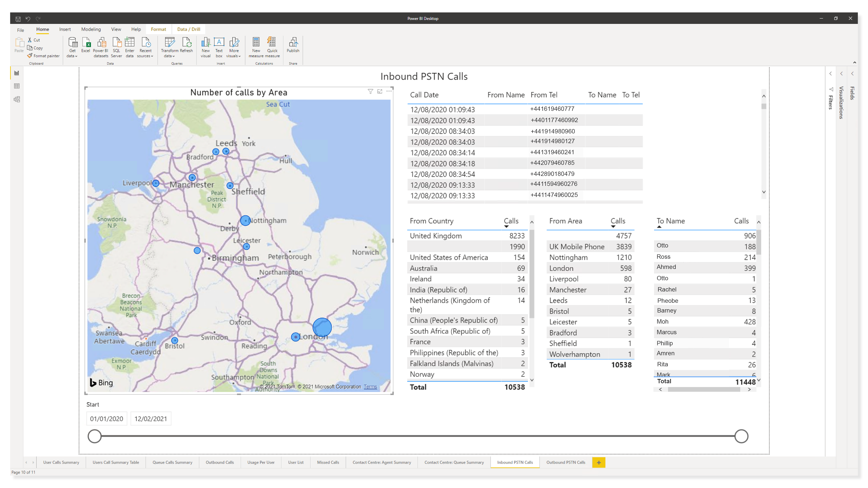Open Transform data dropdown
Screen dimensions: 868x488
coord(169,47)
